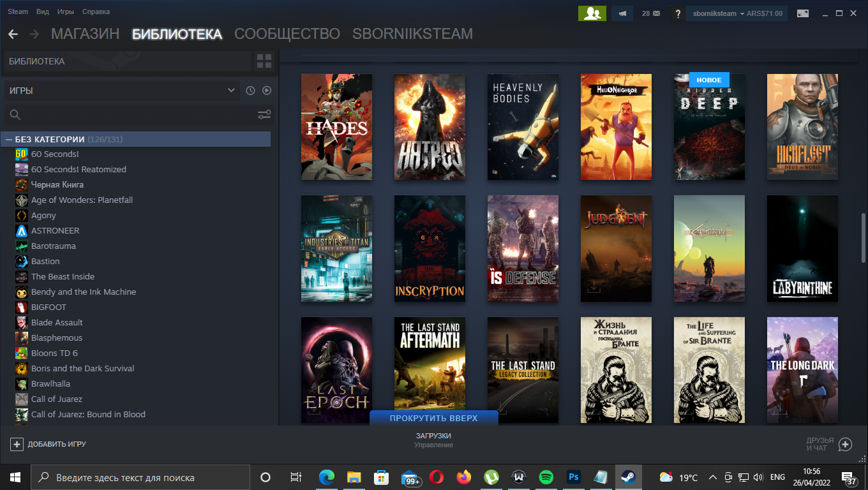Select Bloons TD 6 in list
Screen dimensions: 868x490
[54, 353]
